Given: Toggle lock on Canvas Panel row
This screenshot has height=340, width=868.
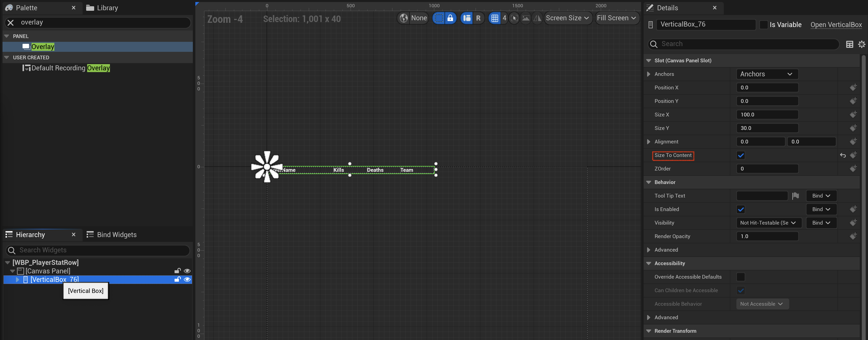Looking at the screenshot, I should (177, 271).
